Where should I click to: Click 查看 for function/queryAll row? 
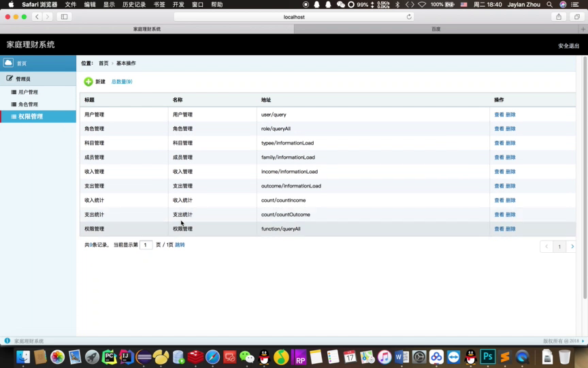[x=499, y=229]
